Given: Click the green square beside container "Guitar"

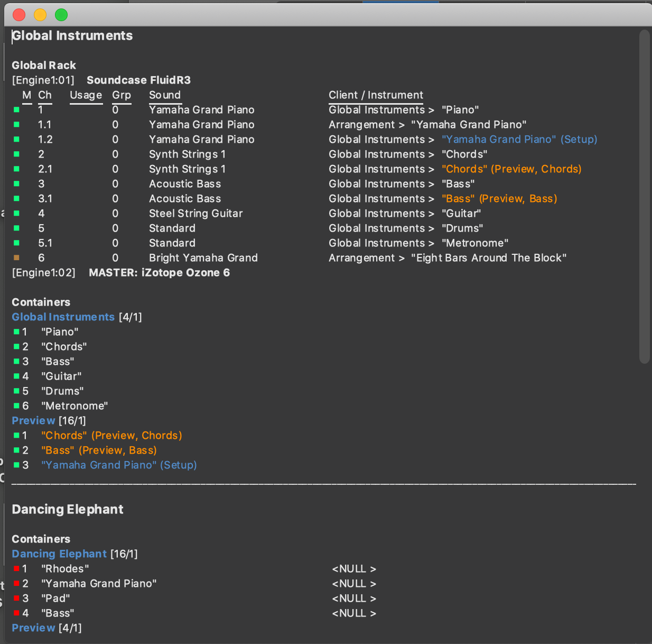Looking at the screenshot, I should [x=16, y=376].
